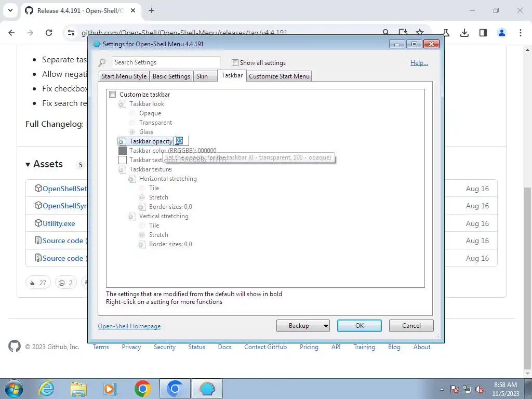
Task: Click the muted volume tray icon
Action: pyautogui.click(x=480, y=390)
